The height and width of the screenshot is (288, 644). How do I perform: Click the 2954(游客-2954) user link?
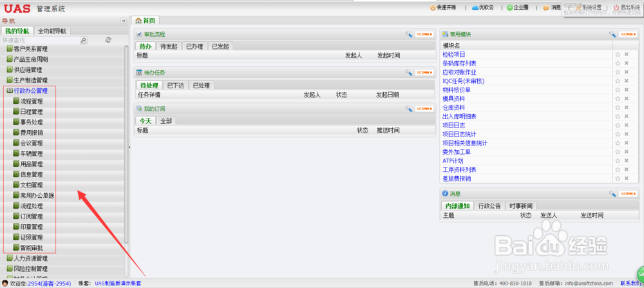pos(49,283)
